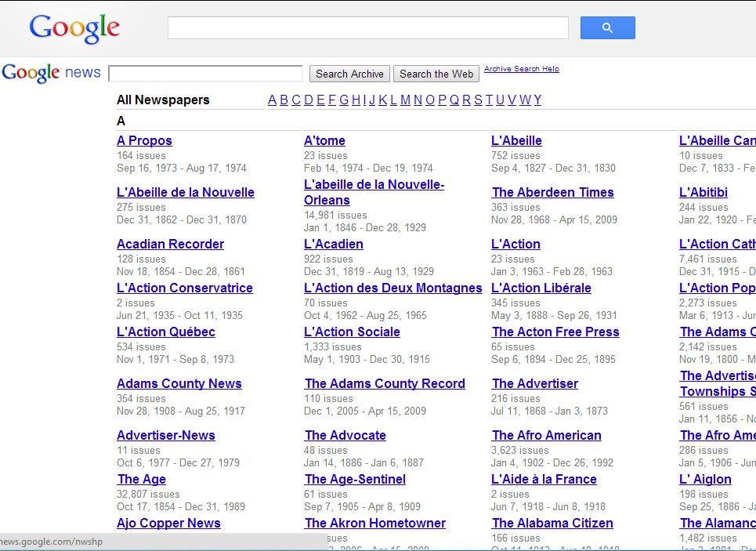Click the Google logo at top

(74, 29)
